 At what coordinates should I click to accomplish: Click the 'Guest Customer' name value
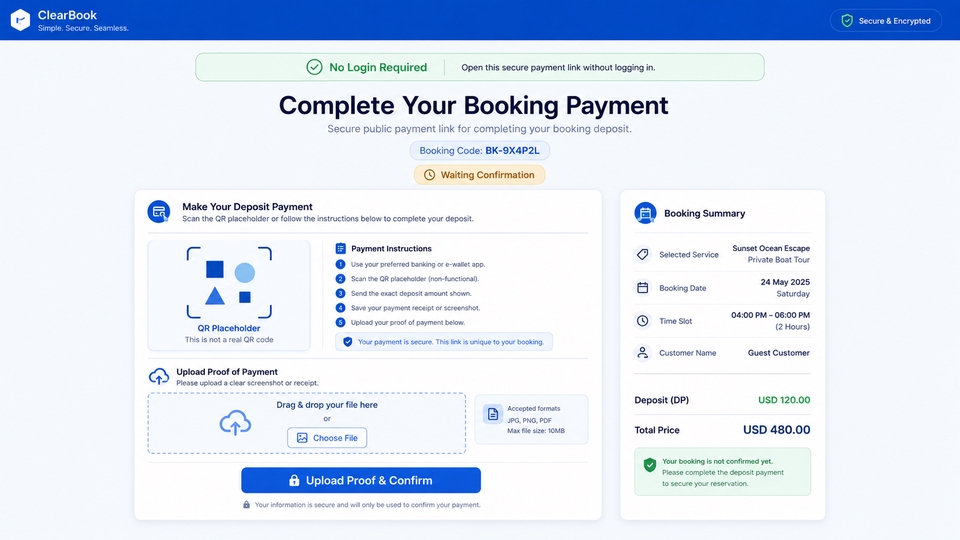click(778, 353)
